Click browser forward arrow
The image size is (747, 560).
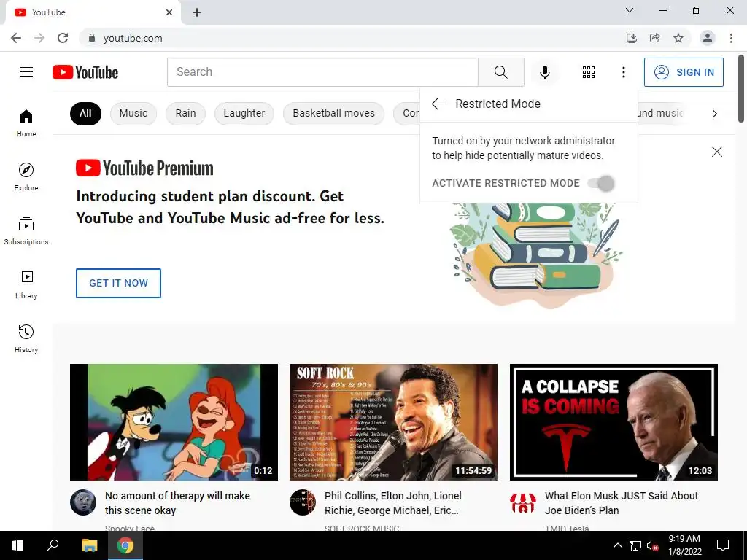39,38
